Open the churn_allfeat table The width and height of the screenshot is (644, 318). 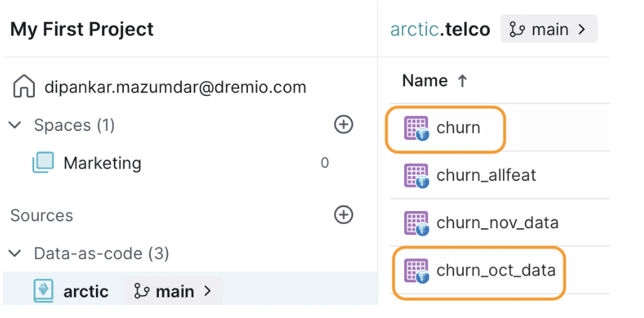(486, 175)
